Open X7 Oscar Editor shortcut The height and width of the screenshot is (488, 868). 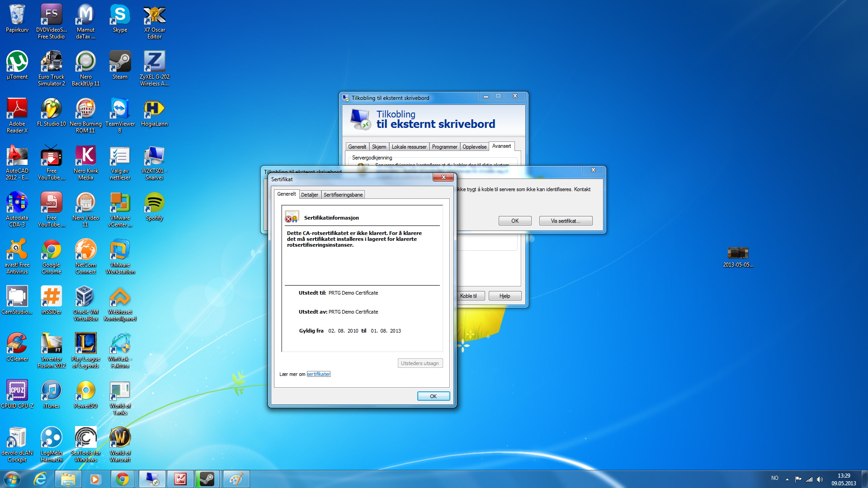[x=155, y=21]
